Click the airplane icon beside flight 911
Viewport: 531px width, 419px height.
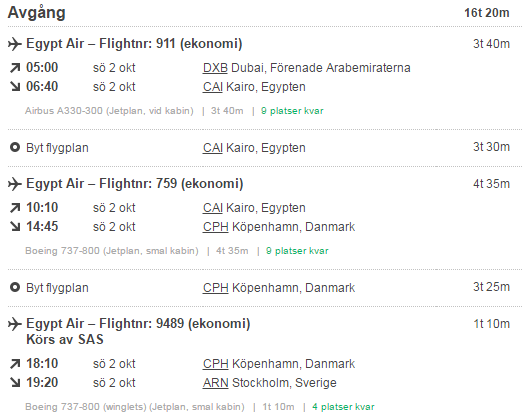[x=15, y=44]
